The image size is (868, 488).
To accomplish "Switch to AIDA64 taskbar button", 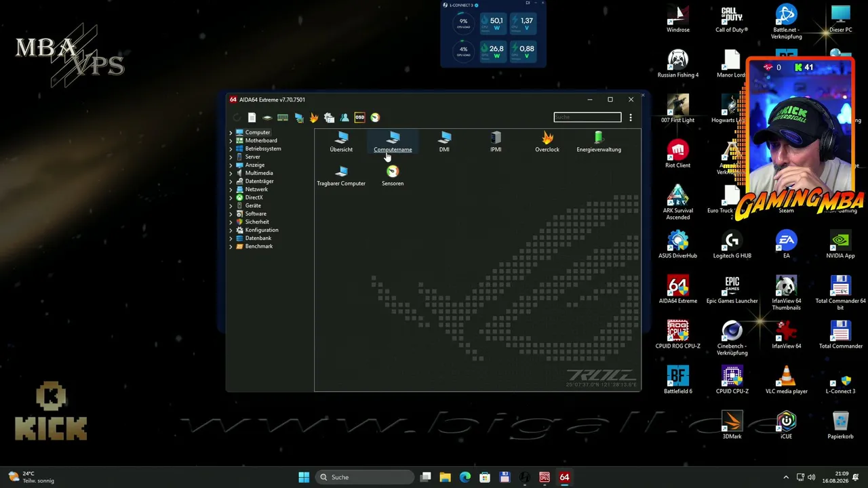I will pos(564,477).
